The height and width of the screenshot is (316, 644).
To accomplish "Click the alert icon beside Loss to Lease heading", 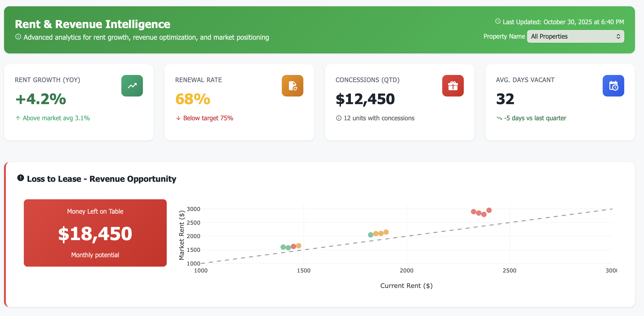I will pyautogui.click(x=20, y=178).
